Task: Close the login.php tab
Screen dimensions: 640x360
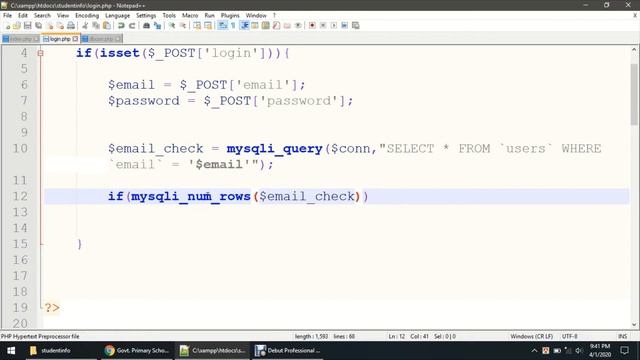Action: (76, 39)
